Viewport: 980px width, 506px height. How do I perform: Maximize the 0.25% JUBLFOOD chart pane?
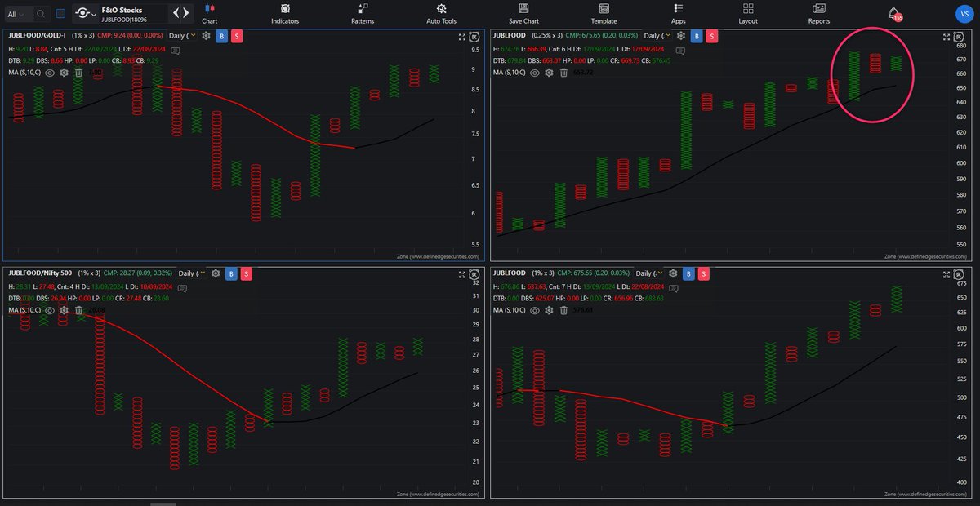pyautogui.click(x=947, y=37)
